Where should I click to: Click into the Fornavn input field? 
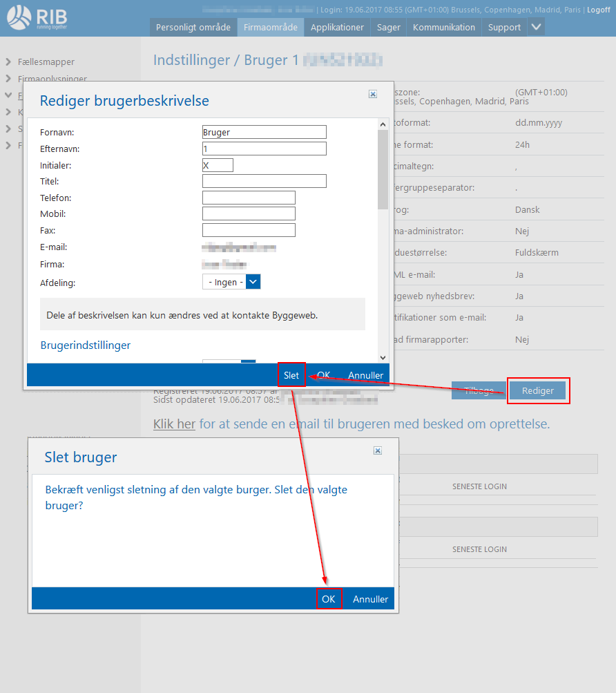264,132
